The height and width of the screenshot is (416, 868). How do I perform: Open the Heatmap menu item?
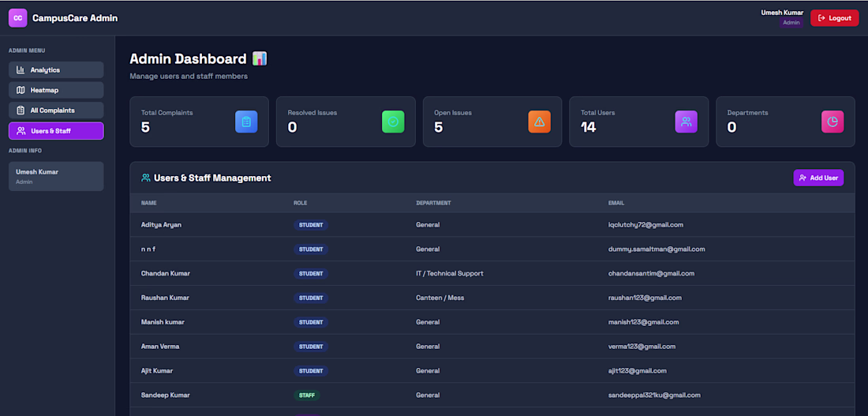pyautogui.click(x=56, y=90)
